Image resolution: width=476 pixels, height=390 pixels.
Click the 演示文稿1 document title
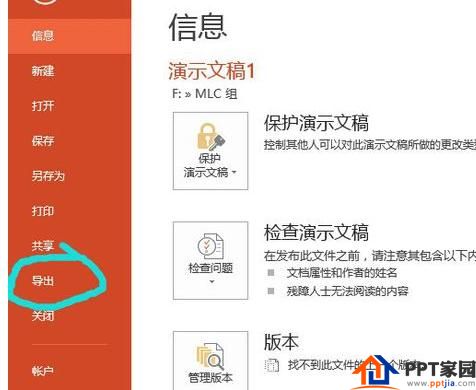(x=211, y=71)
